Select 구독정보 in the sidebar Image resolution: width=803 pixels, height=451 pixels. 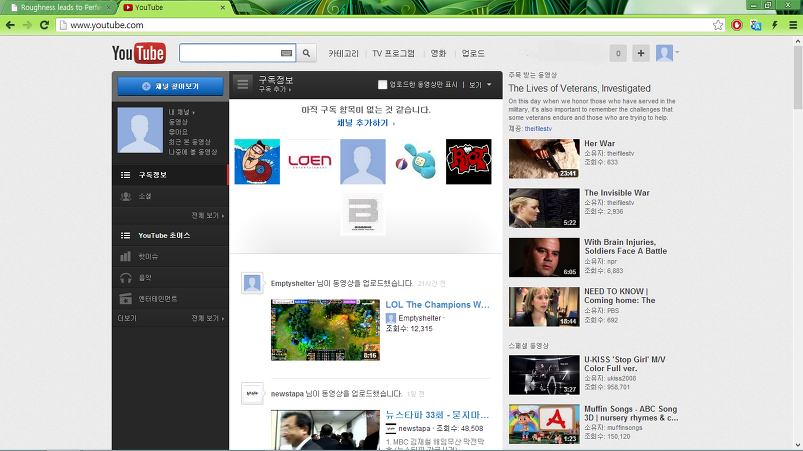[x=171, y=175]
